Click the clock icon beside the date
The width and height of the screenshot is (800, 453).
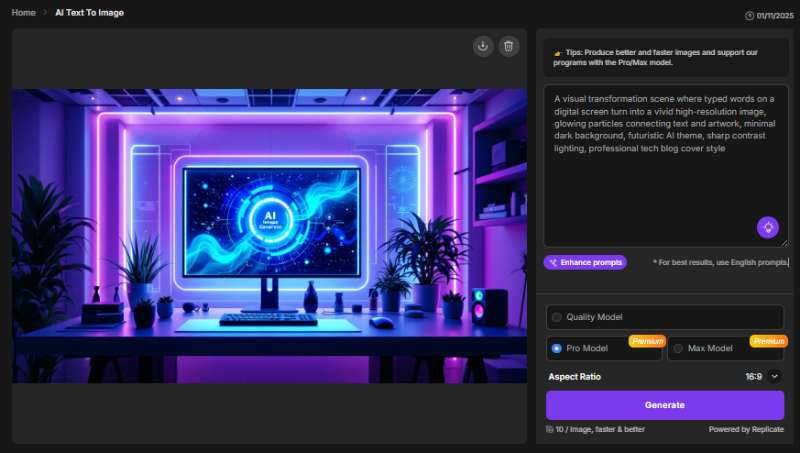[749, 16]
